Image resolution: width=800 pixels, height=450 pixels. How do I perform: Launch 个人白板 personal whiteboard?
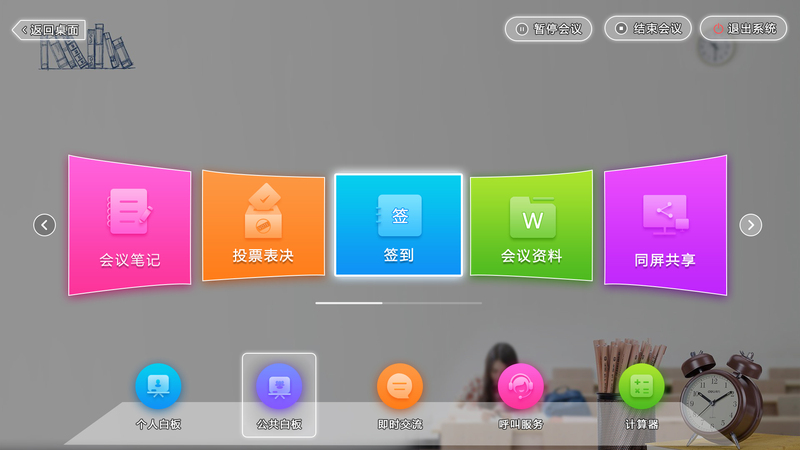coord(158,395)
